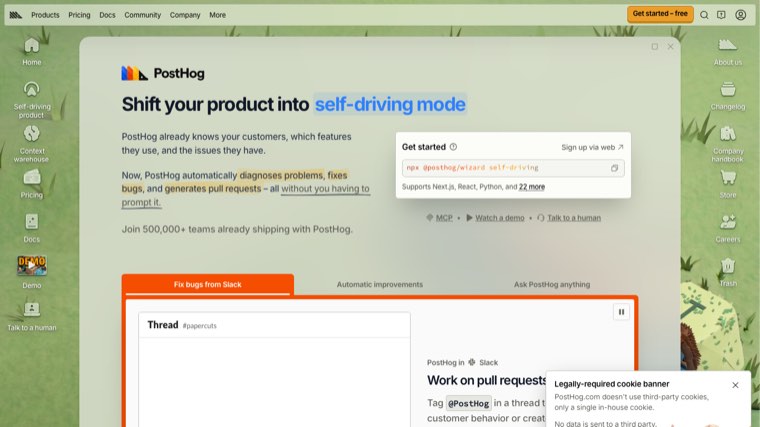The width and height of the screenshot is (760, 427).
Task: Open the help panel icon in the top bar
Action: [721, 15]
